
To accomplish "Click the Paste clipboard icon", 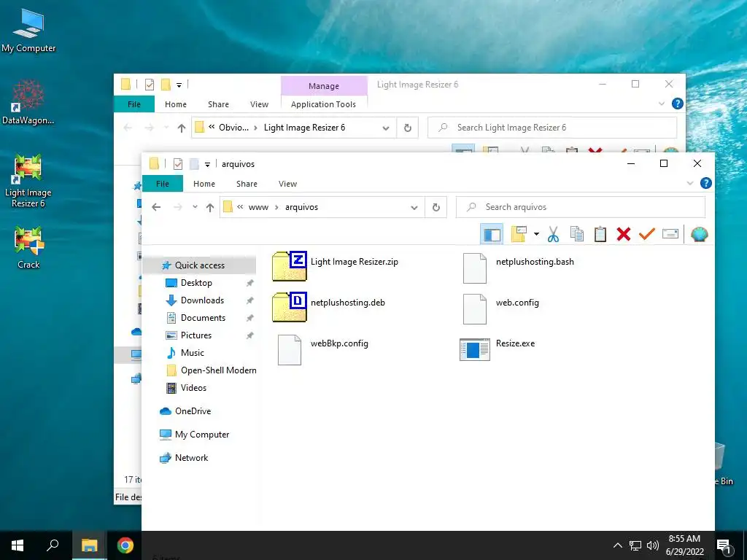I will [600, 234].
